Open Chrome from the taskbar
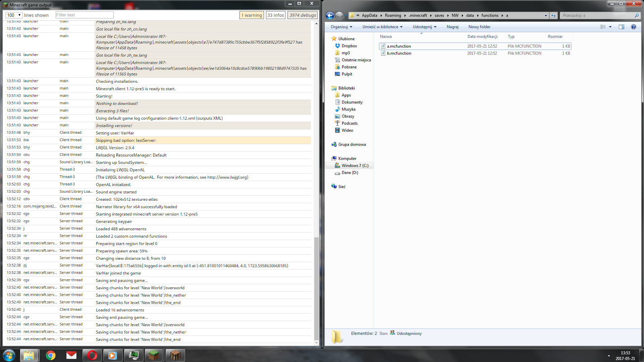Viewport: 644px width, 362px height. tap(51, 355)
